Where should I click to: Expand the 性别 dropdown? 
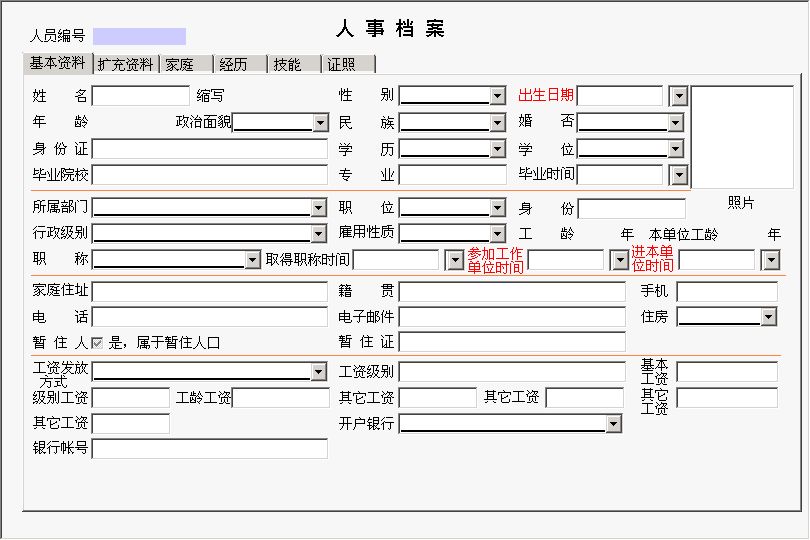[x=497, y=96]
